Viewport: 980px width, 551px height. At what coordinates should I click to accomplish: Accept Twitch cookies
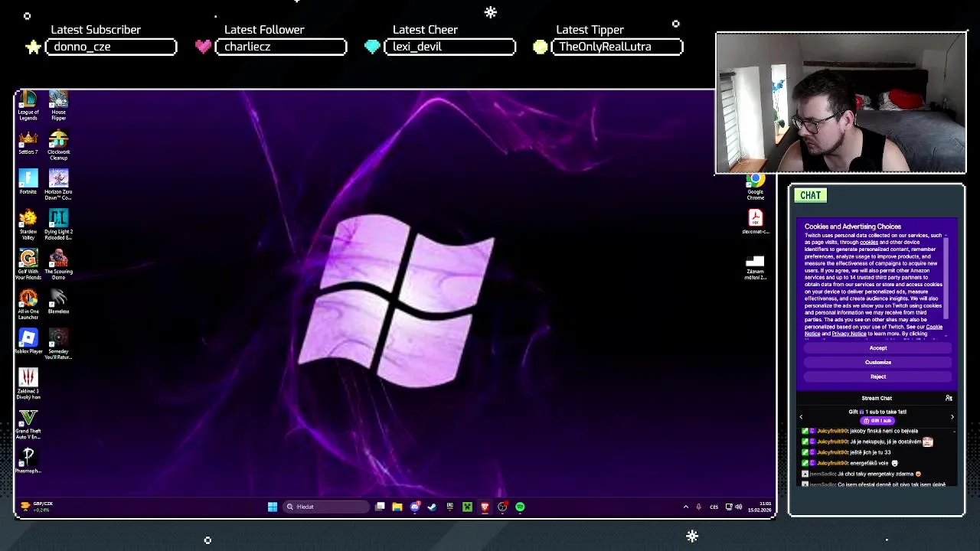point(878,348)
